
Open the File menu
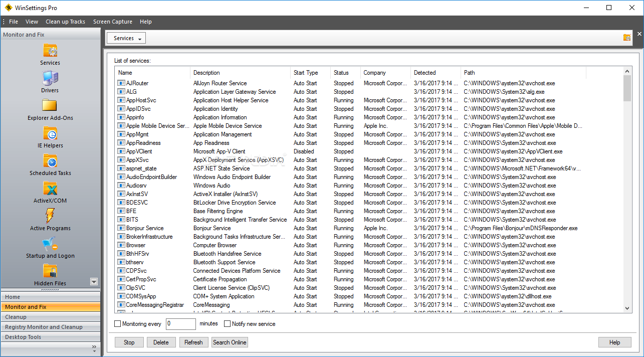pos(14,22)
